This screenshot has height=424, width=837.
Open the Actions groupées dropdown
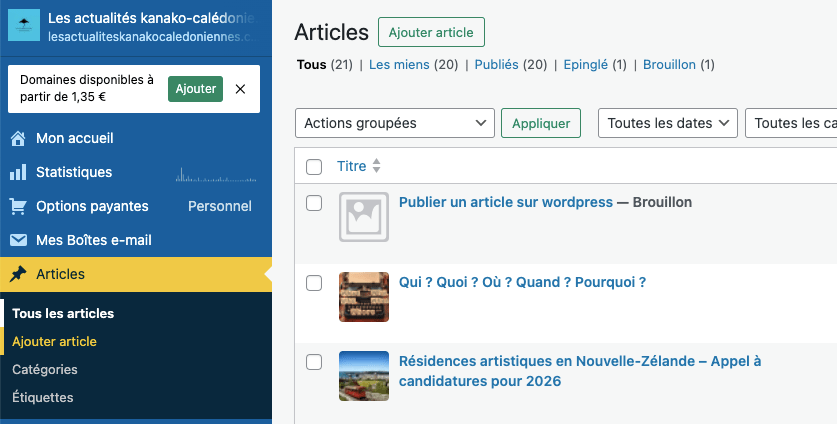395,123
